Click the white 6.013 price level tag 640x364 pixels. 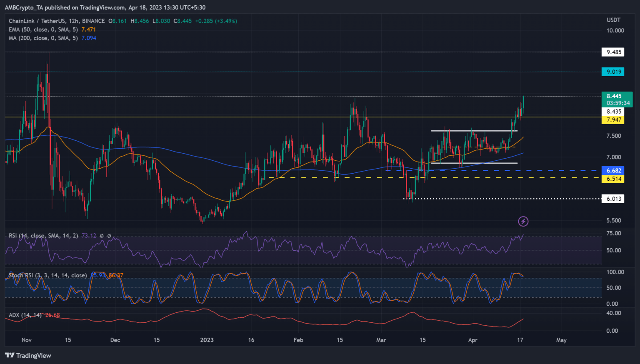[x=613, y=199]
